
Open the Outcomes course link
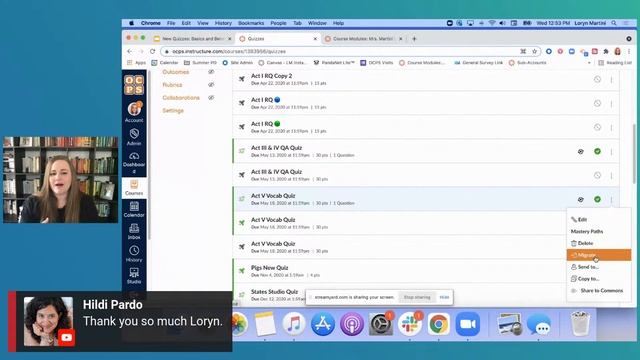tap(176, 72)
